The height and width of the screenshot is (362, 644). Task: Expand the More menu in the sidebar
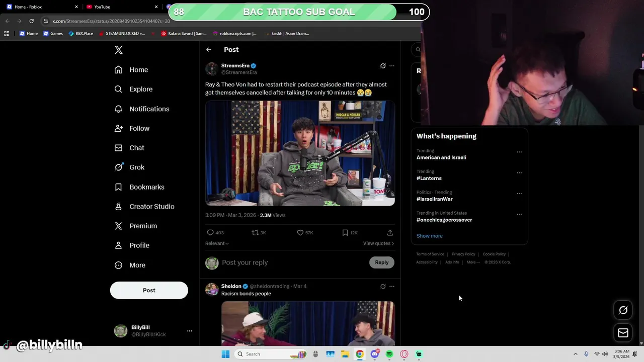130,265
